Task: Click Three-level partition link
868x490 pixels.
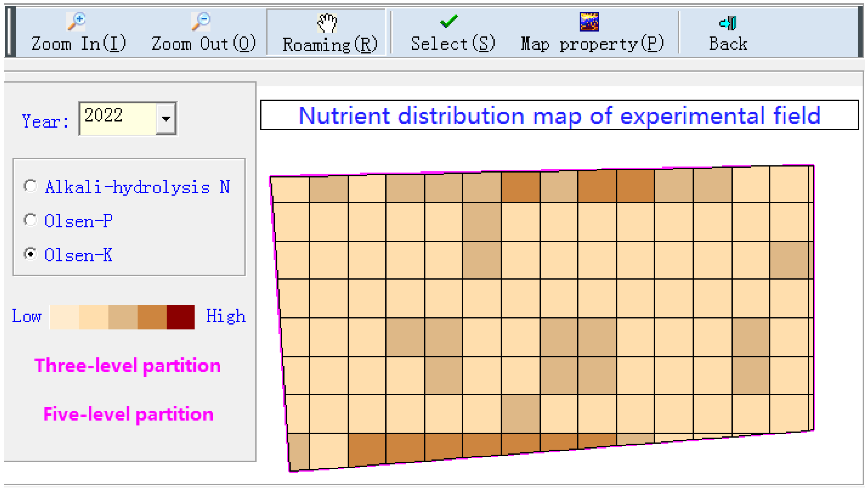Action: pyautogui.click(x=127, y=365)
